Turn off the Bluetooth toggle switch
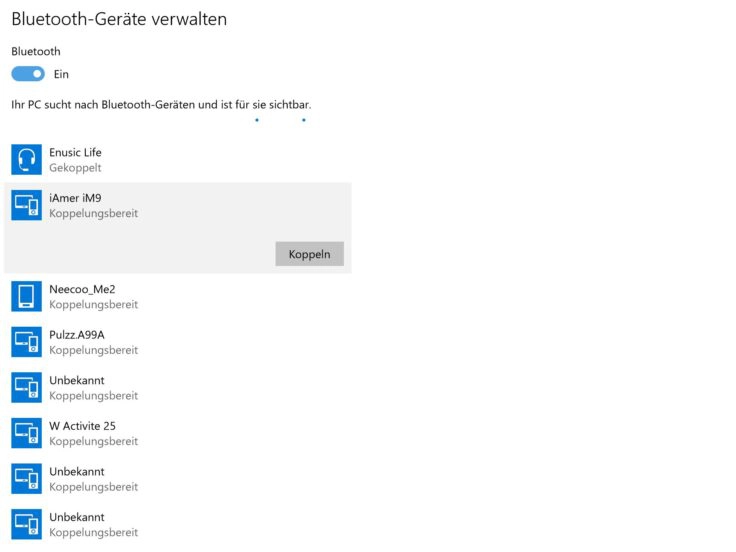The image size is (736, 552). click(28, 74)
